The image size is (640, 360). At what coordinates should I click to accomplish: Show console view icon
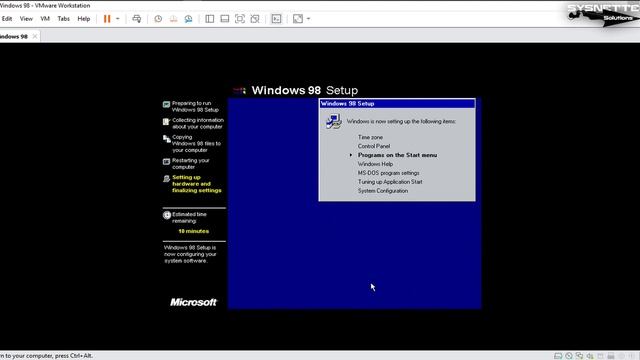pyautogui.click(x=276, y=19)
